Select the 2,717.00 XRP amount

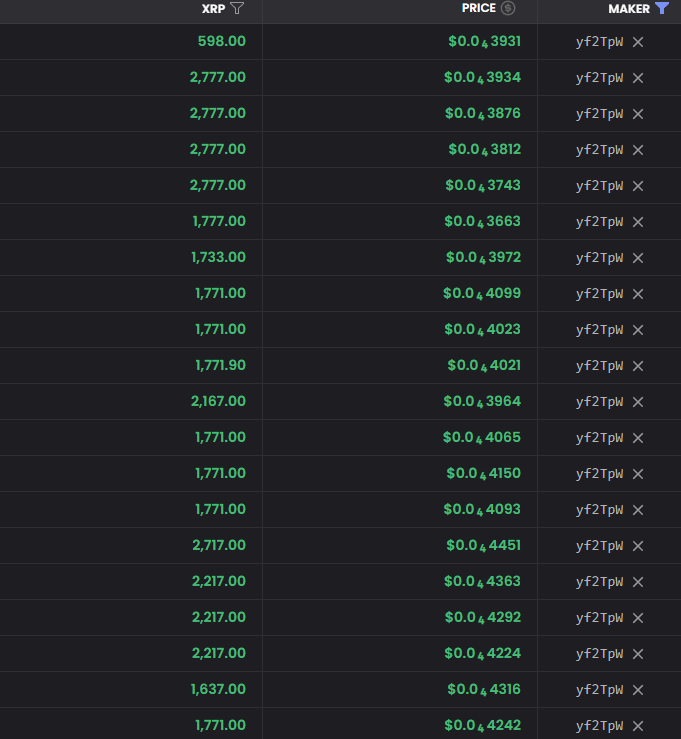pyautogui.click(x=219, y=545)
